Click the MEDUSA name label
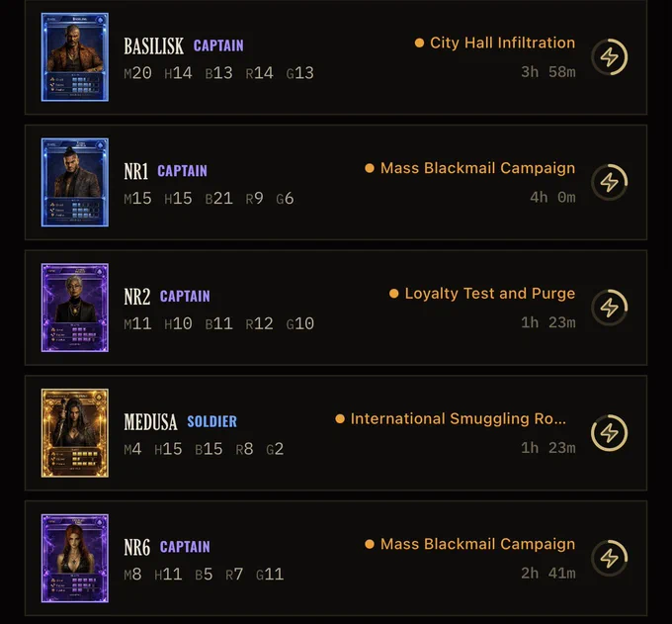 (x=150, y=421)
